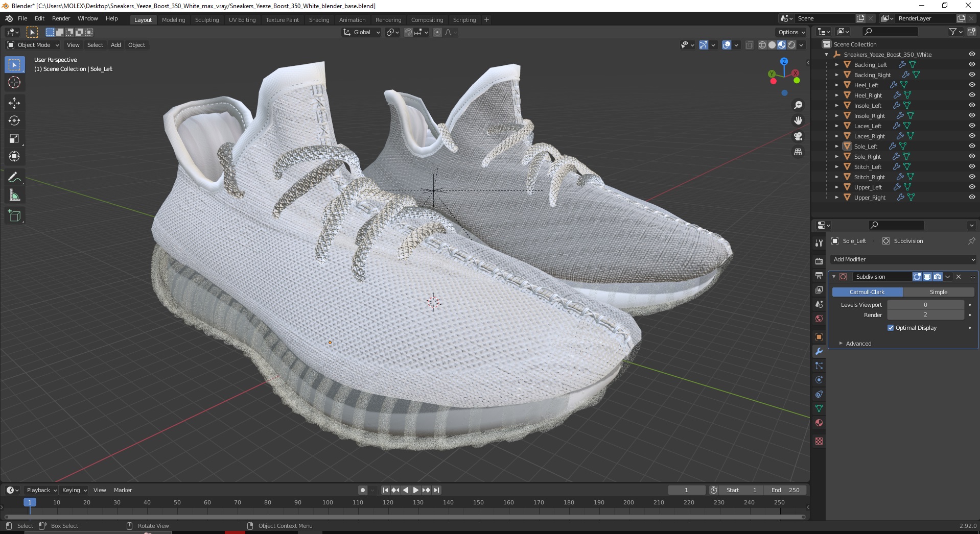This screenshot has height=534, width=980.
Task: Play the animation forward
Action: (415, 490)
